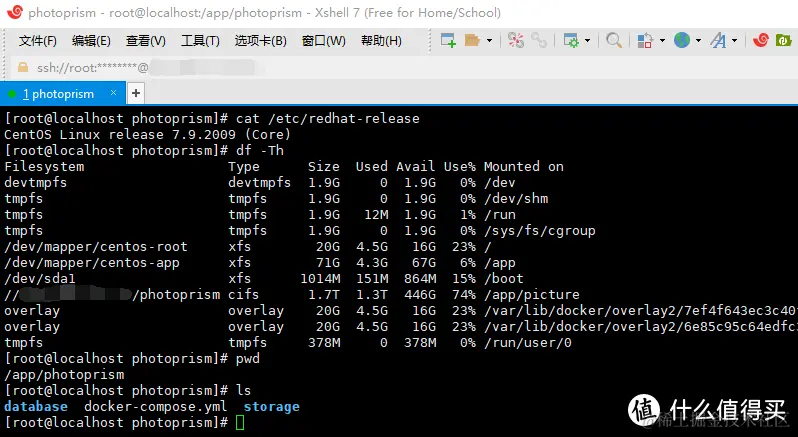The width and height of the screenshot is (798, 437).
Task: Click the '1014M' size value
Action: [320, 279]
